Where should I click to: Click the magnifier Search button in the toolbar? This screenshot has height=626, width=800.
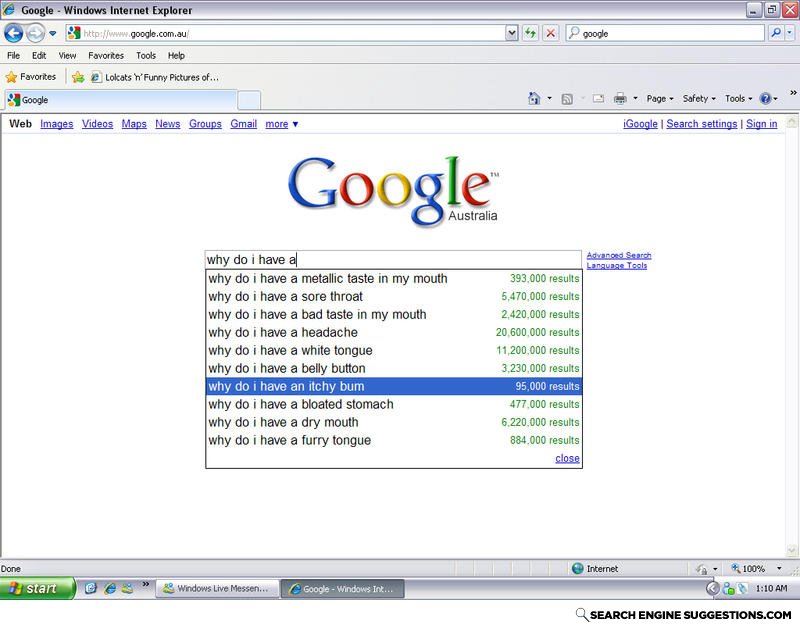(x=775, y=34)
